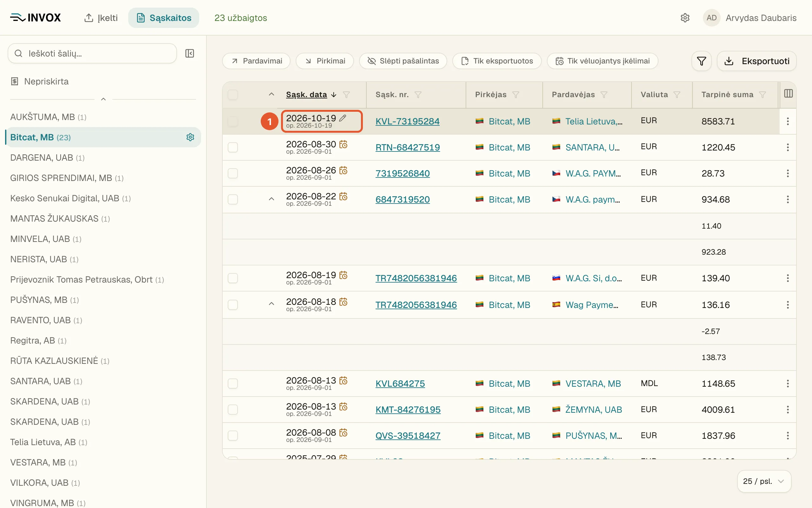The height and width of the screenshot is (508, 812).
Task: Click the Eksportuoti button
Action: coord(756,61)
